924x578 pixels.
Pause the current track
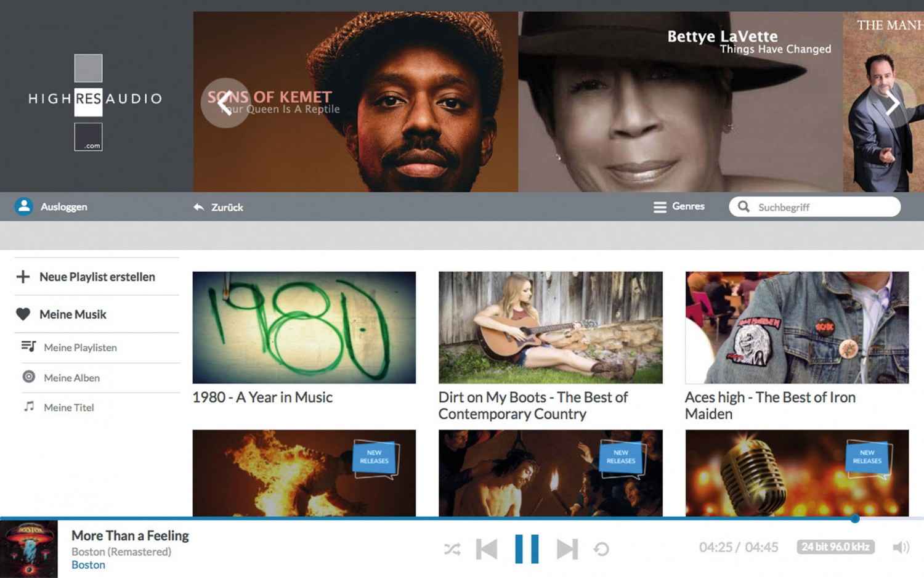(x=527, y=549)
